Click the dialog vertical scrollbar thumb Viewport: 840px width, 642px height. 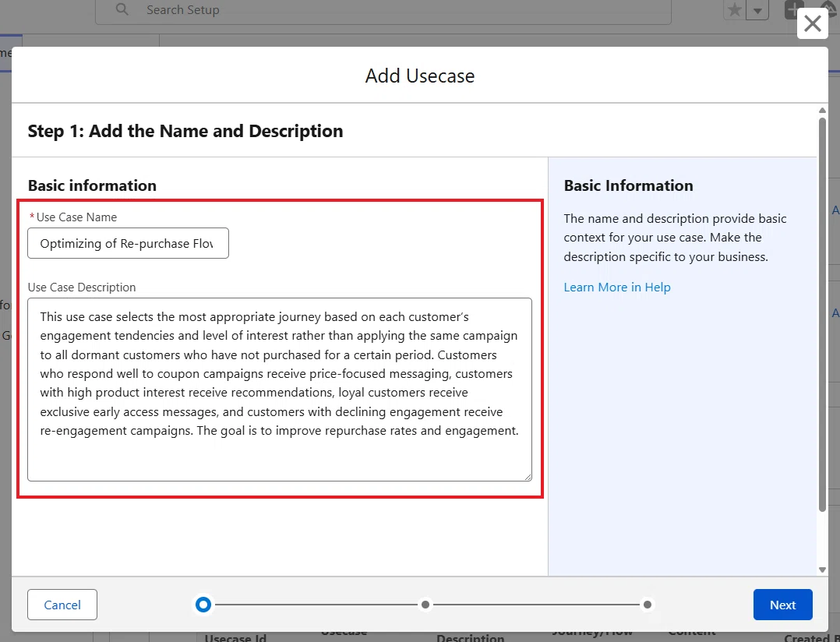[822, 314]
